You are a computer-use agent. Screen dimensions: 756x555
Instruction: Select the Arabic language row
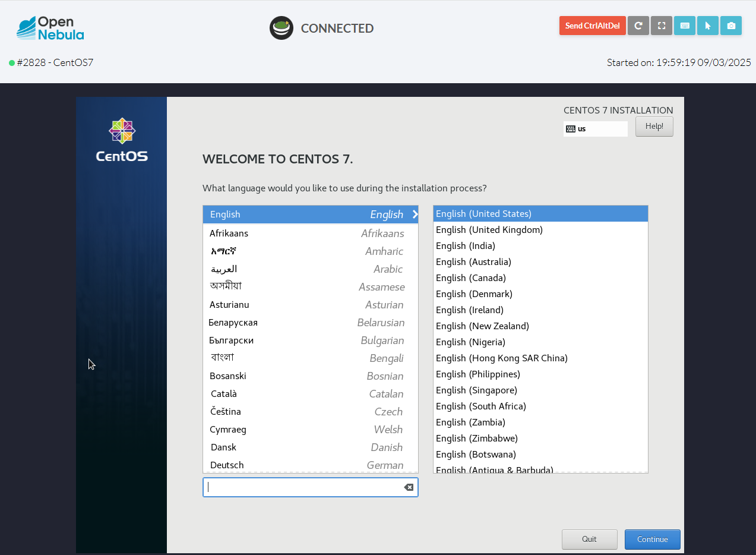(x=311, y=269)
